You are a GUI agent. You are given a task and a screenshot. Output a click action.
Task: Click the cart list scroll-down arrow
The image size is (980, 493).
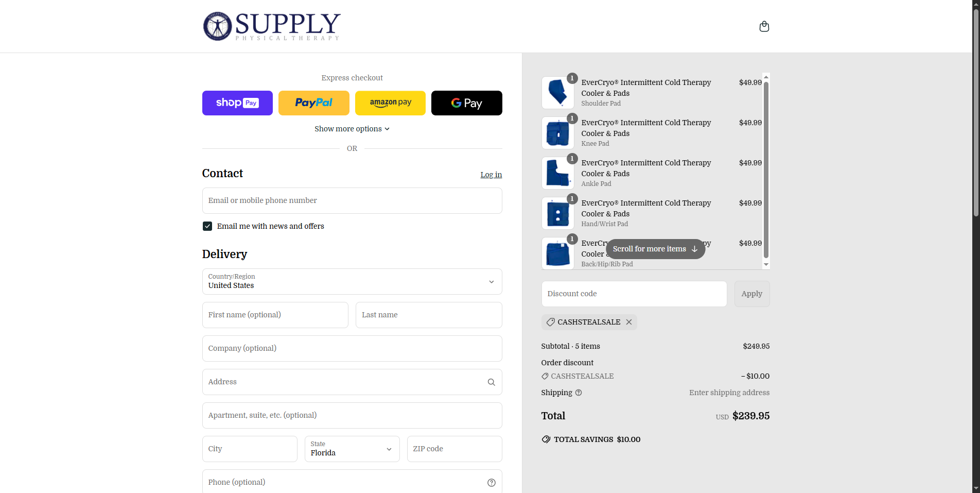[766, 265]
